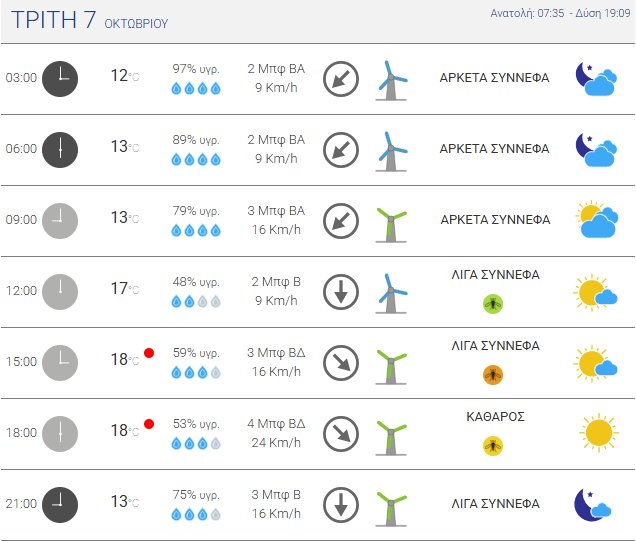The width and height of the screenshot is (636, 541).
Task: Click the 12:00 clock icon
Action: tap(60, 291)
